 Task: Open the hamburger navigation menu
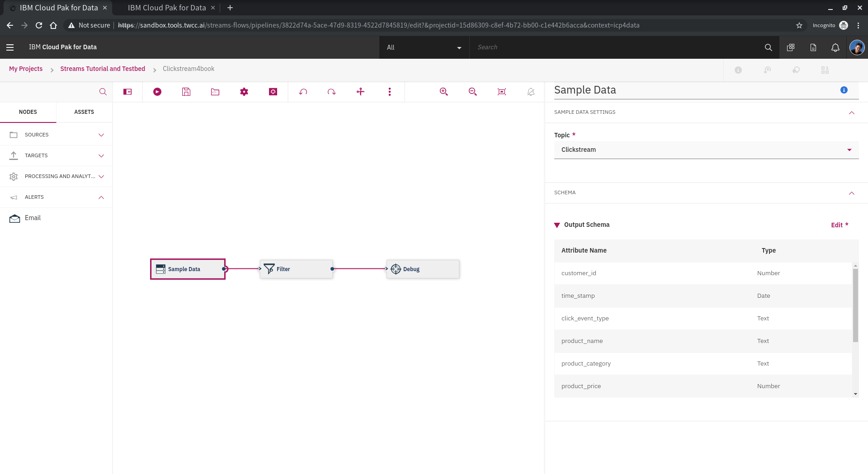tap(10, 47)
